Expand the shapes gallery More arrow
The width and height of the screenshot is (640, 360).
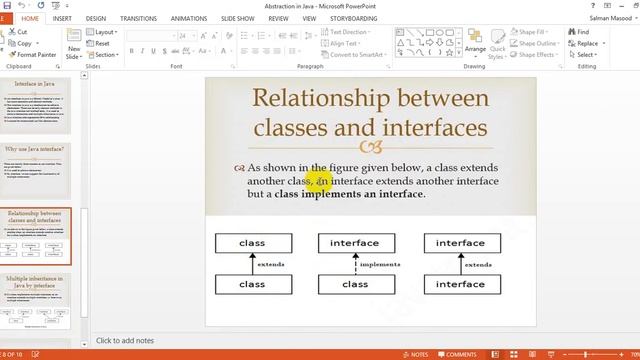(459, 53)
